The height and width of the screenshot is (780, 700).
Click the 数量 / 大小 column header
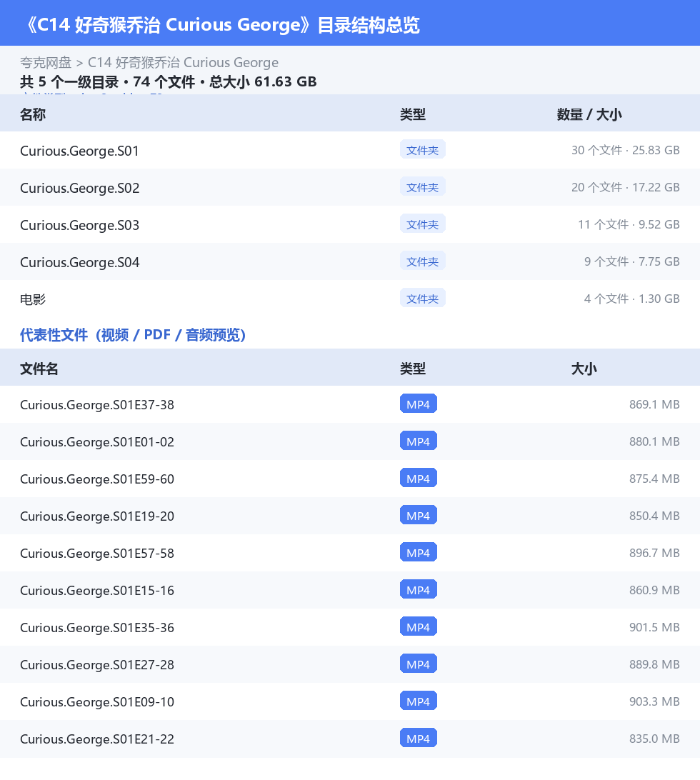[589, 114]
